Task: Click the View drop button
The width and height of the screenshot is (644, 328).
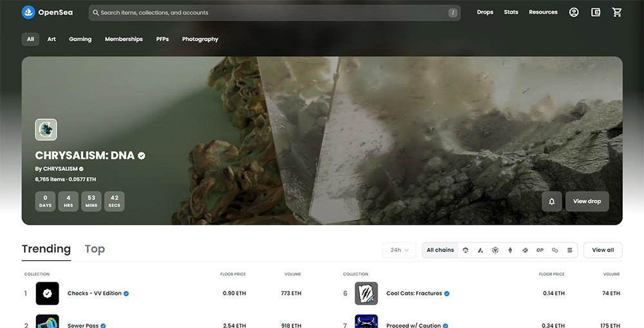Action: 587,201
